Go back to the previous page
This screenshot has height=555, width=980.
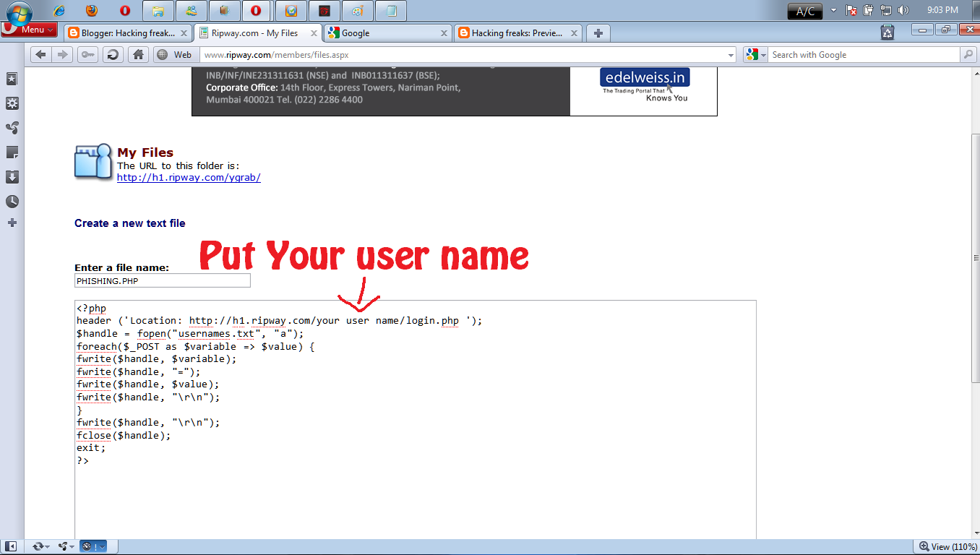(x=41, y=55)
